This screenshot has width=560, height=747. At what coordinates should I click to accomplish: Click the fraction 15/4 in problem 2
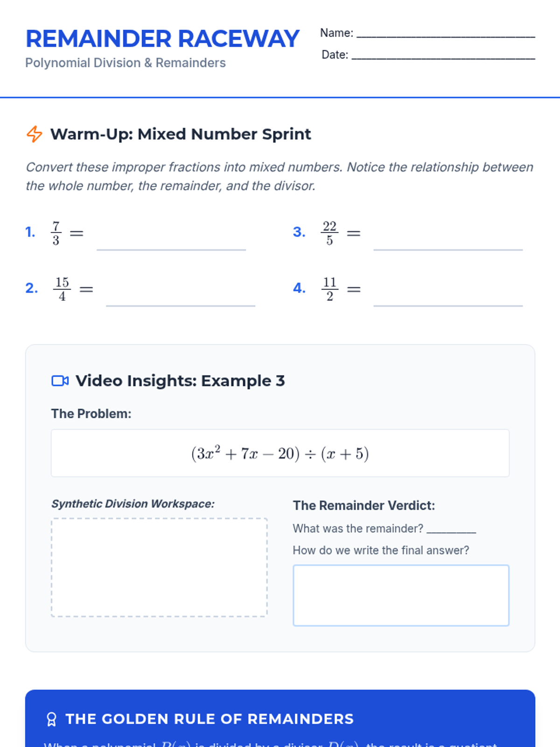(62, 289)
